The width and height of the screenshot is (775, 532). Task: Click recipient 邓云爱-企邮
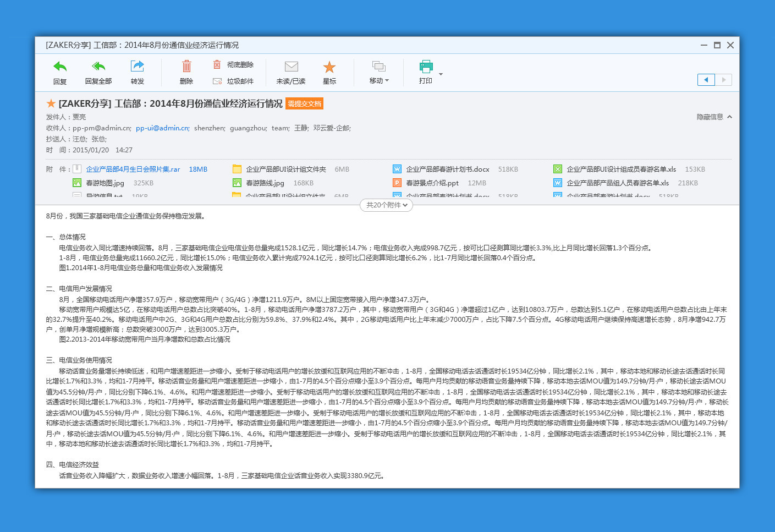[x=332, y=128]
